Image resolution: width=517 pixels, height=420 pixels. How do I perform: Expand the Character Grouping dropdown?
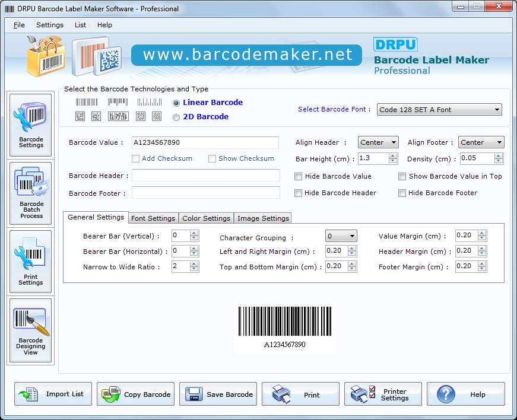pyautogui.click(x=341, y=236)
